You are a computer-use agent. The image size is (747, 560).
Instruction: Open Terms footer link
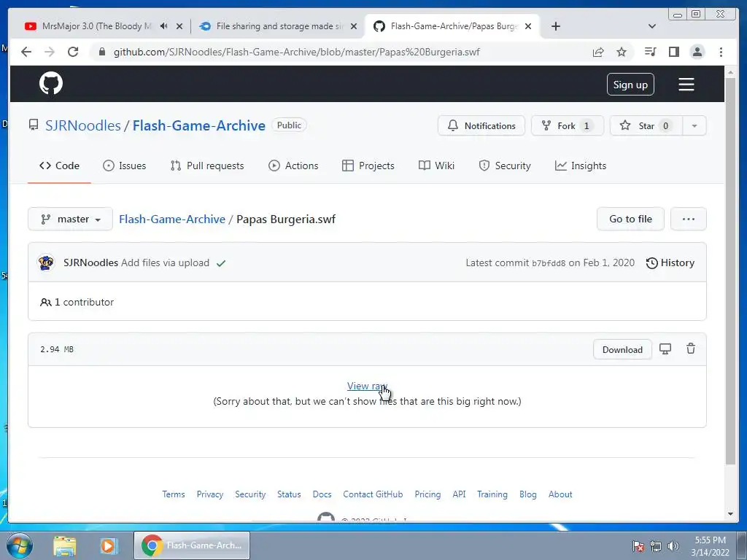point(174,494)
